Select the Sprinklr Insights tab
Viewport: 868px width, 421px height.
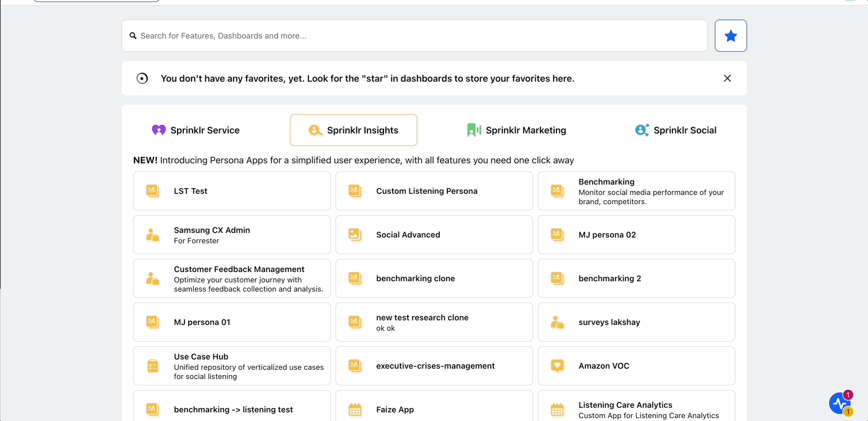pyautogui.click(x=354, y=130)
